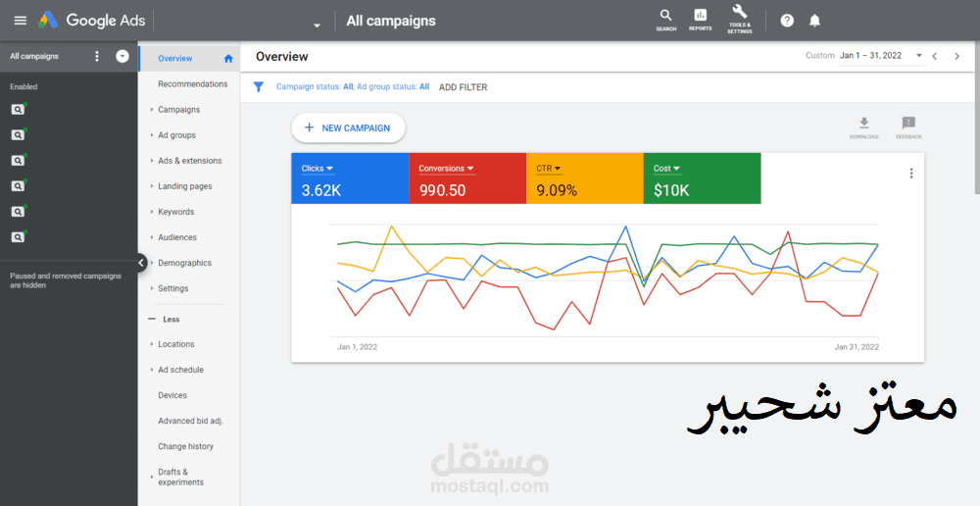Select the Overview page
The height and width of the screenshot is (506, 980).
coord(175,59)
